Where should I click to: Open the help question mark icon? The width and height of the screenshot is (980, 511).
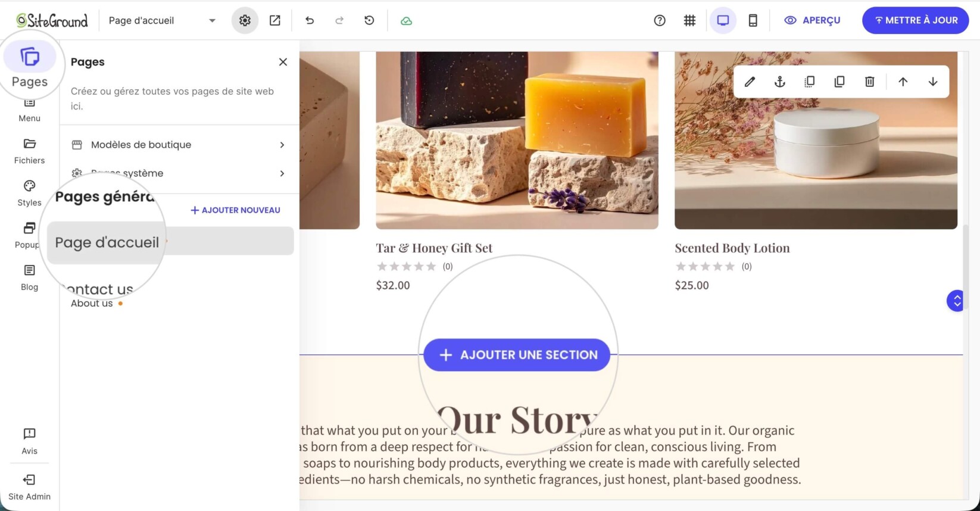click(x=660, y=20)
